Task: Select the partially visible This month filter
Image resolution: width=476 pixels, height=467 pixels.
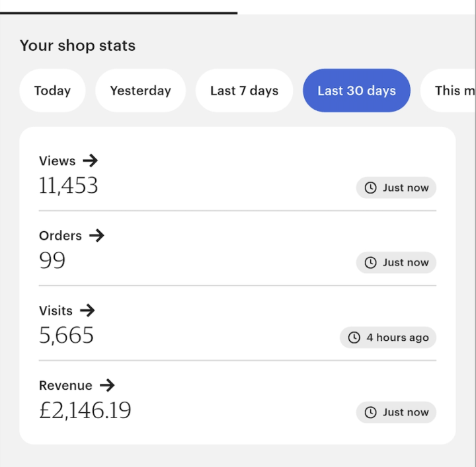Action: 454,90
